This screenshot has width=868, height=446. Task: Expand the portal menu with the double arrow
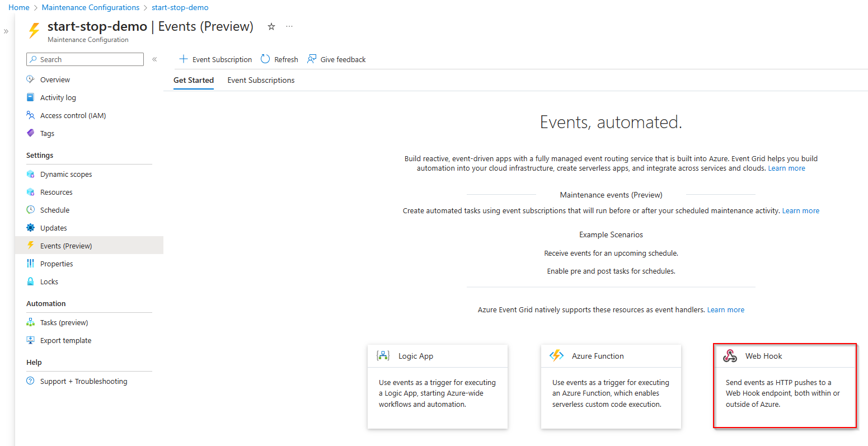coord(6,31)
